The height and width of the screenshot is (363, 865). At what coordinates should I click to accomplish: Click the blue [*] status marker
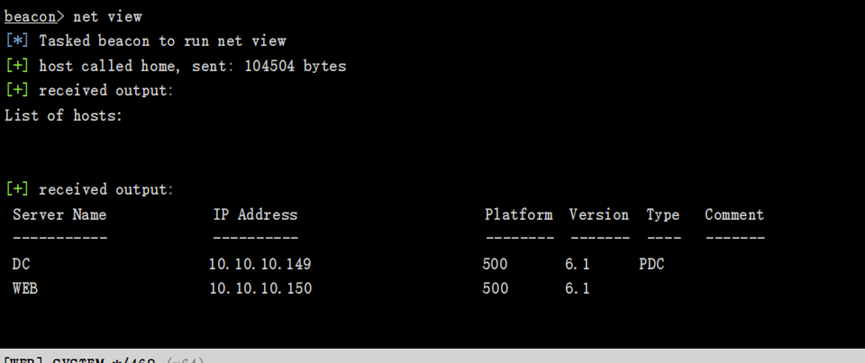[x=17, y=41]
